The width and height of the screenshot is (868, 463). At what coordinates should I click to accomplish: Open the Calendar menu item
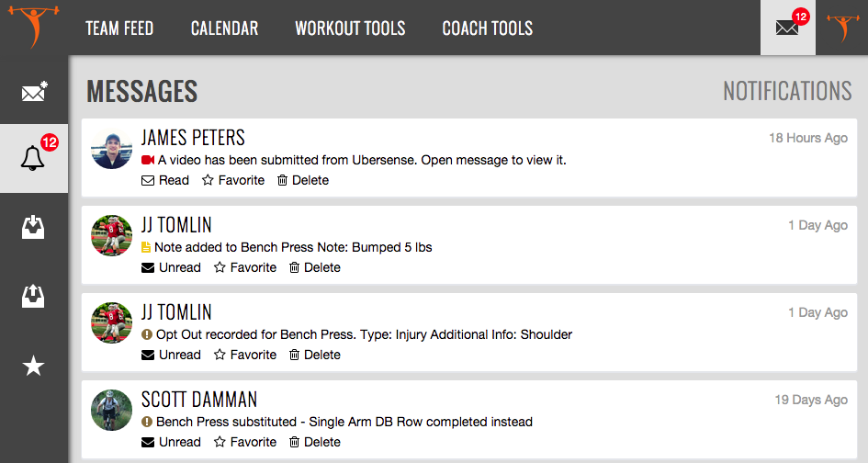224,28
